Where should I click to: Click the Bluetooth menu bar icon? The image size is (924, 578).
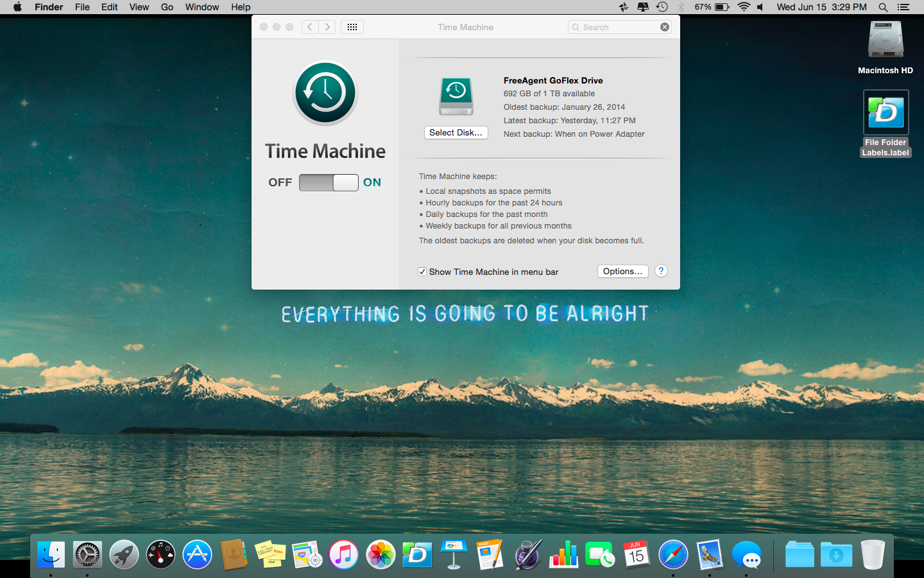[x=681, y=7]
